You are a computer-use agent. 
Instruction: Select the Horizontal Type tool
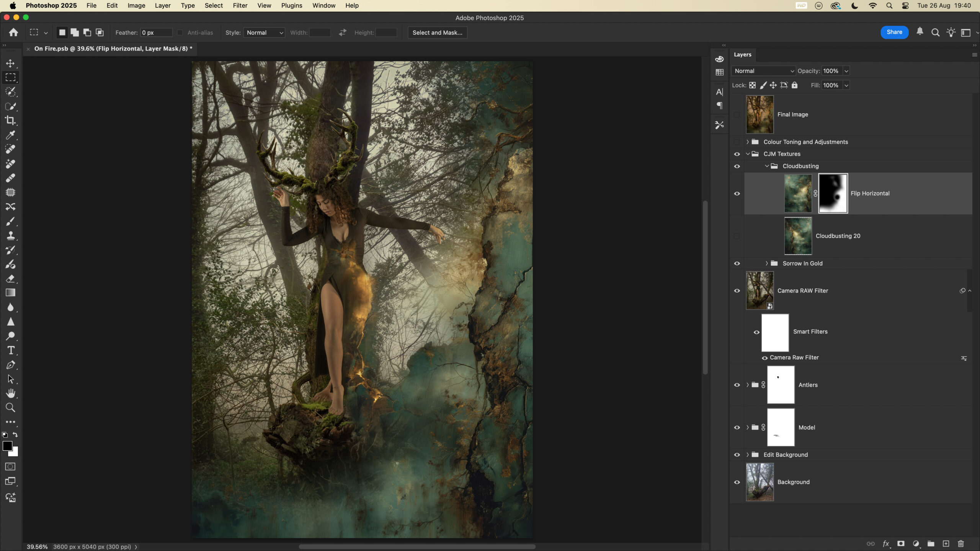click(x=10, y=350)
